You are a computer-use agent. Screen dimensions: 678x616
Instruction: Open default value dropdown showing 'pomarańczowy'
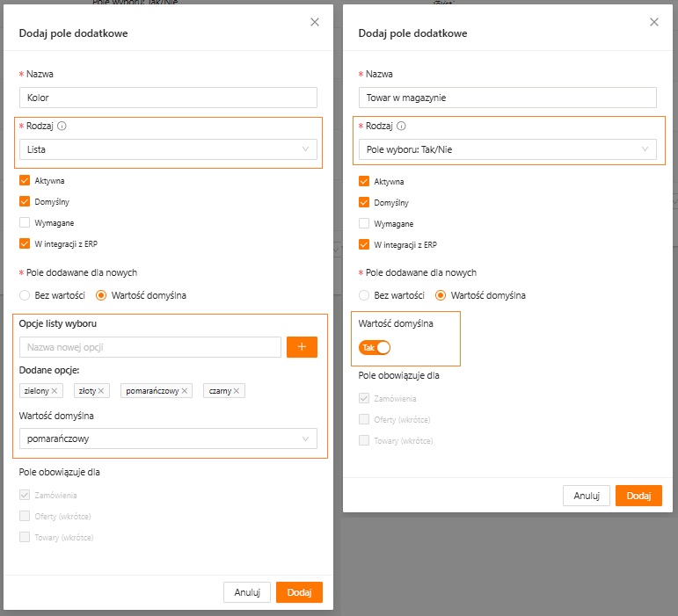167,438
